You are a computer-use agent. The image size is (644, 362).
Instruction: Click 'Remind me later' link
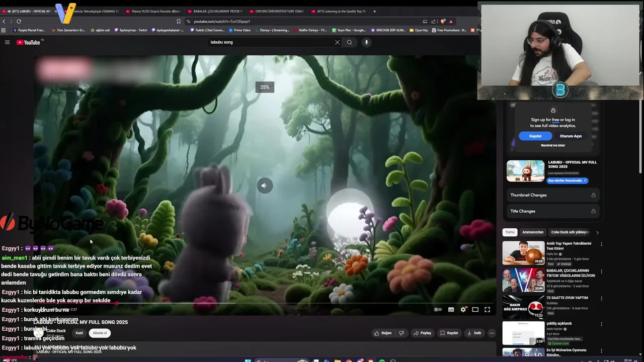coord(553,145)
